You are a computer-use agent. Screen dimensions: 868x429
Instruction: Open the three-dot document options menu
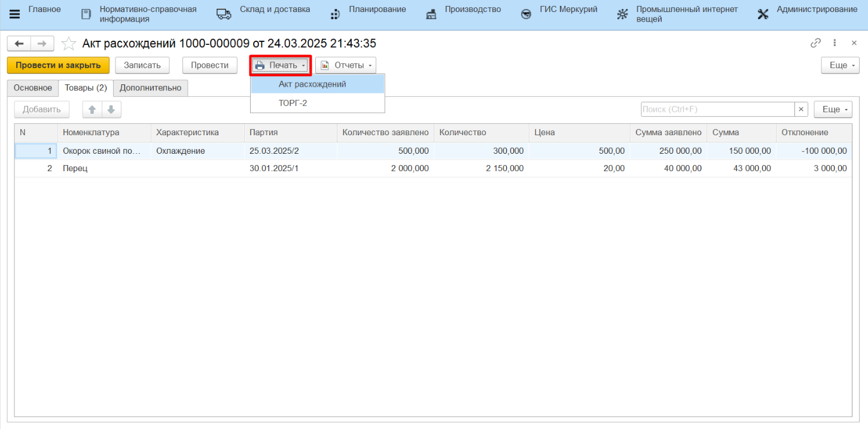click(x=835, y=43)
